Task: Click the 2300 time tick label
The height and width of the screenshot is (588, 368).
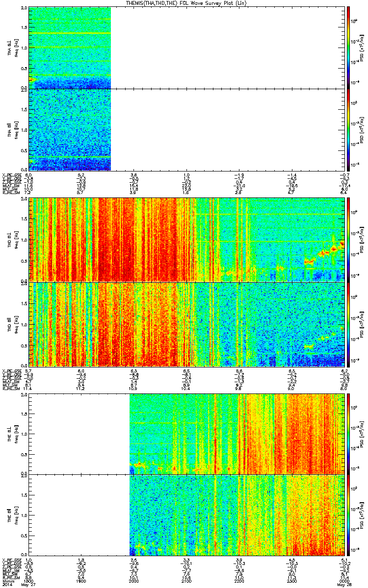Action: tap(291, 581)
